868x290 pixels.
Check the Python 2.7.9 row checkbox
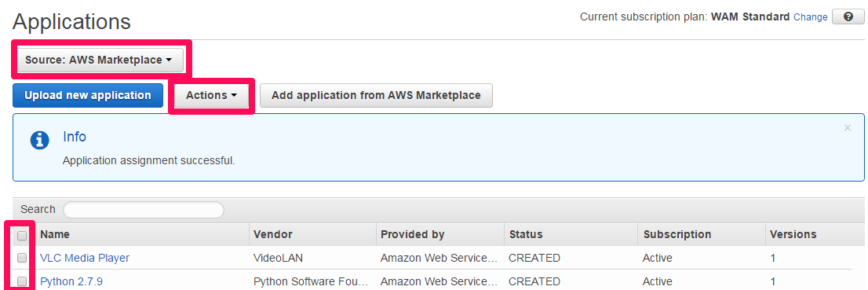(22, 281)
